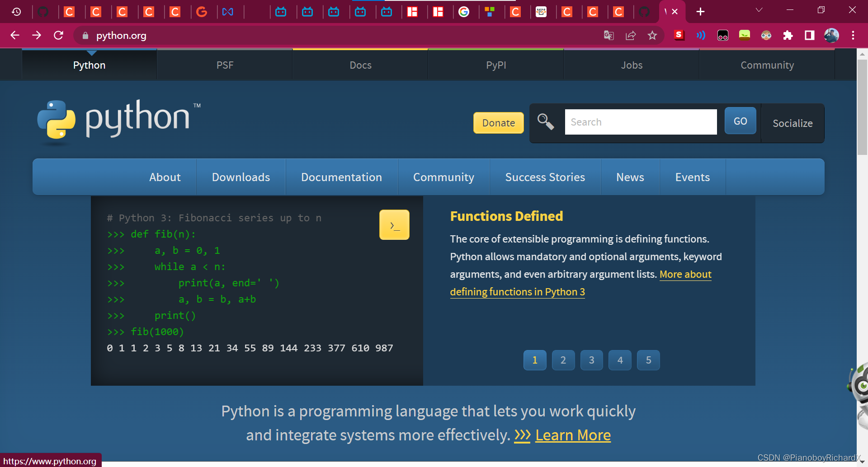
Task: Click the scrollbar up arrow
Action: [x=863, y=54]
